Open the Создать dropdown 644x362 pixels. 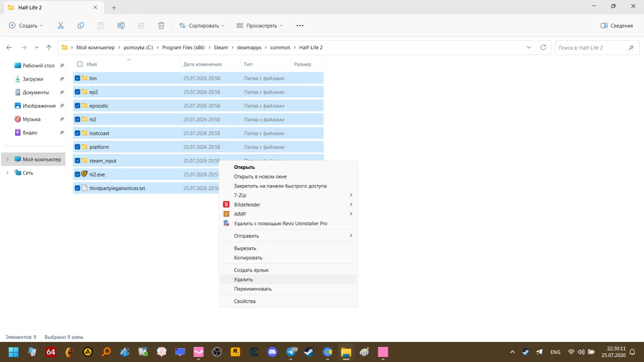pos(26,26)
